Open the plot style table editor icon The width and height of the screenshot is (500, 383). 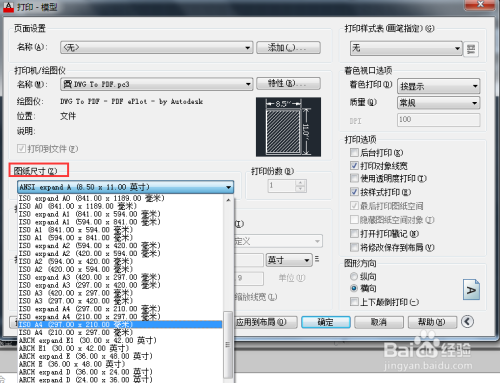click(471, 49)
